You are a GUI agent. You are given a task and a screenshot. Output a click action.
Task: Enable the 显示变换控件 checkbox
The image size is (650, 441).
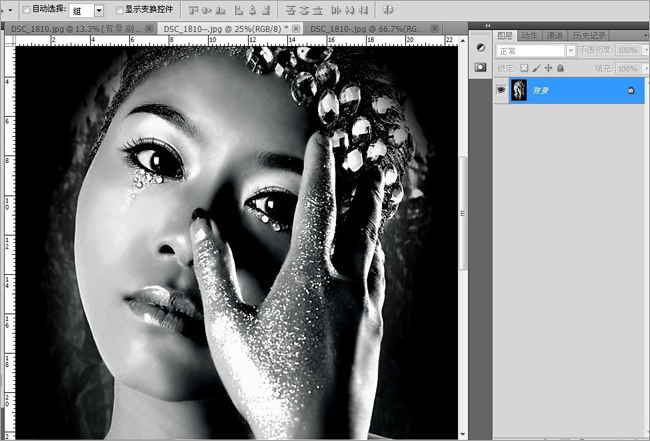tap(119, 9)
